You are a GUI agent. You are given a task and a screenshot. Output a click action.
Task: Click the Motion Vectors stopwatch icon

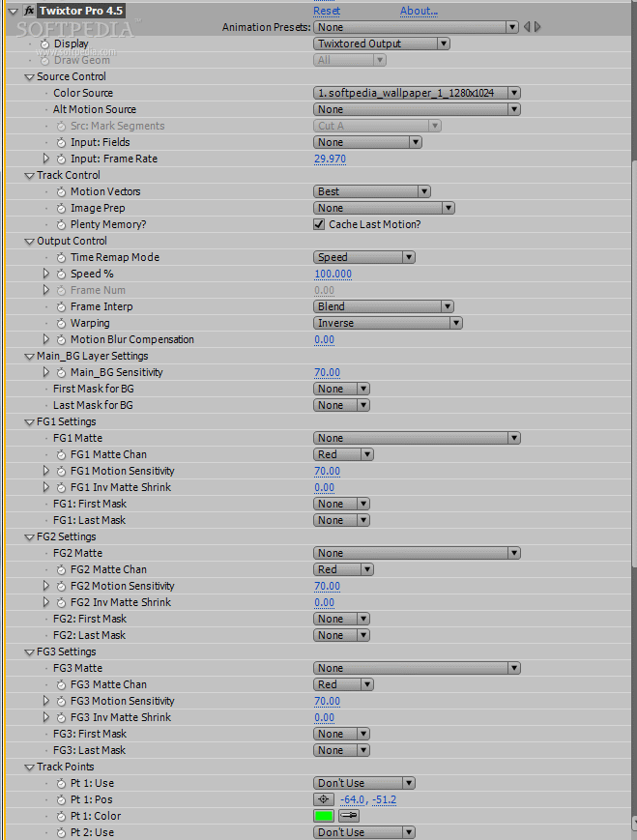coord(61,191)
